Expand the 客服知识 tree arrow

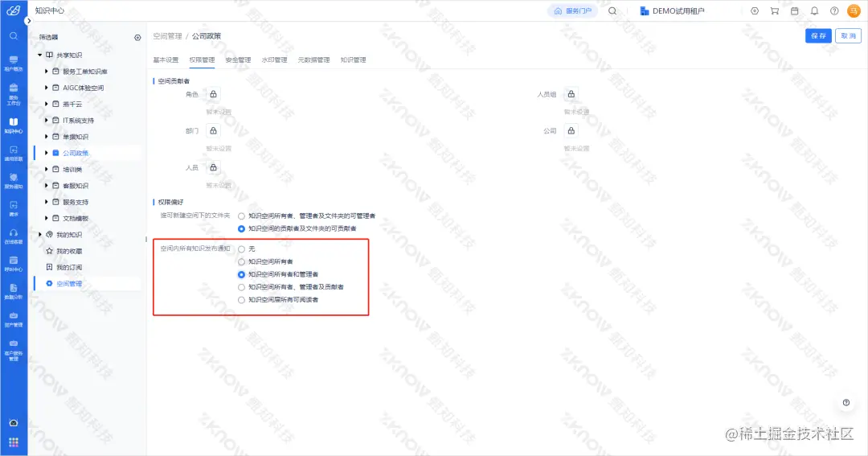click(x=47, y=186)
